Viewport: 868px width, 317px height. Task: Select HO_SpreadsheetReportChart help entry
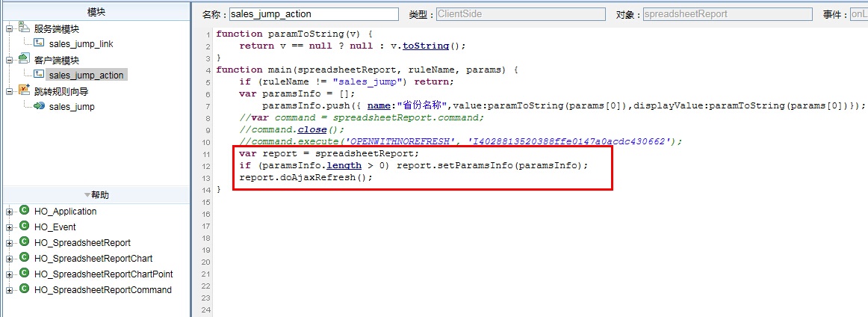coord(93,258)
